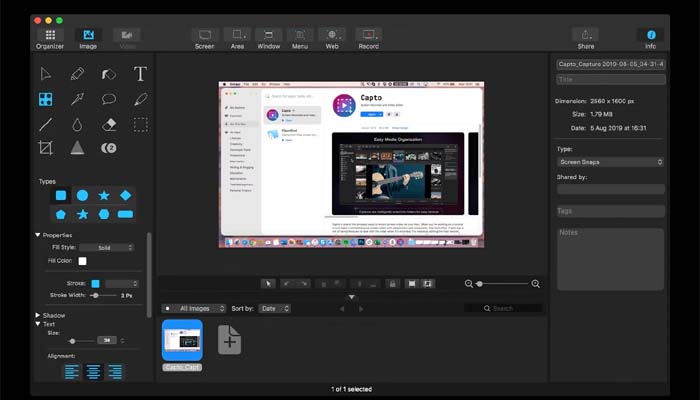Open the Stroke style dropdown
This screenshot has height=400, width=700.
(x=122, y=283)
